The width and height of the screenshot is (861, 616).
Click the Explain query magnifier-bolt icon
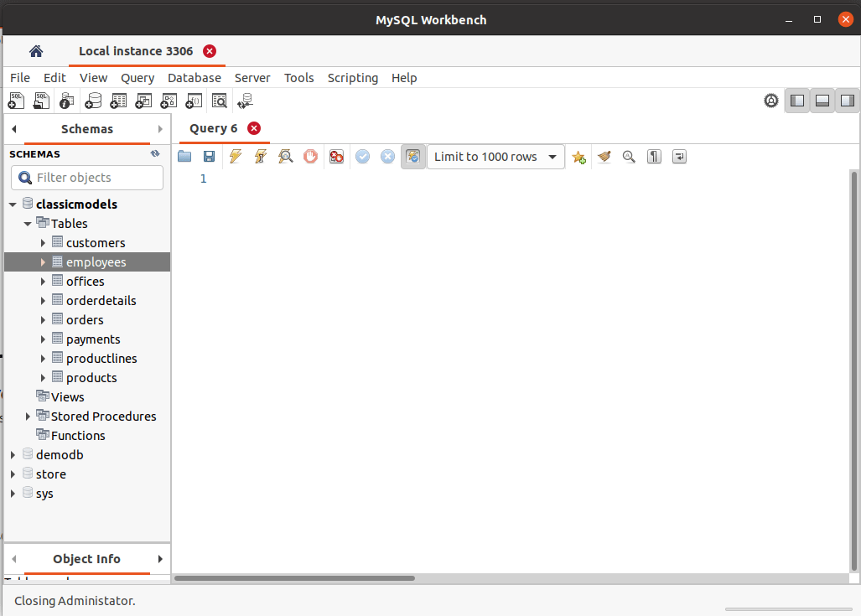click(286, 157)
